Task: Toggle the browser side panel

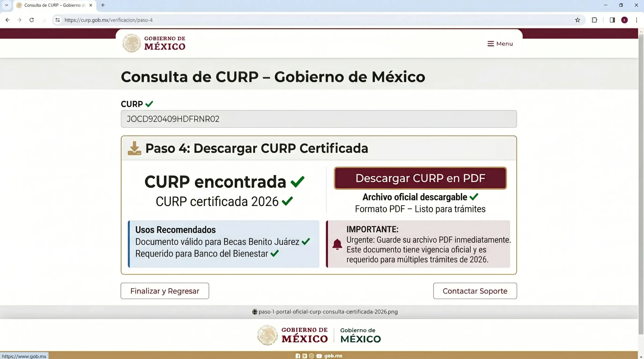Action: (612, 20)
